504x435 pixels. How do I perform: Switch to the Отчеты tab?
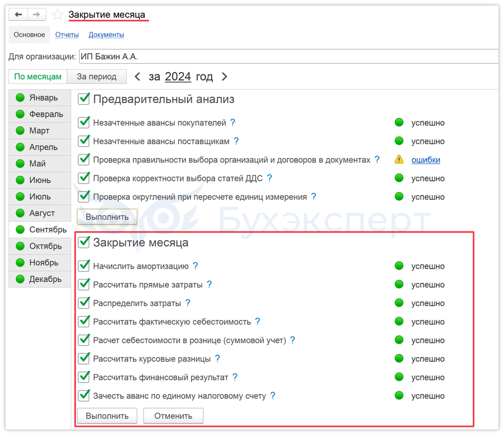pyautogui.click(x=67, y=35)
